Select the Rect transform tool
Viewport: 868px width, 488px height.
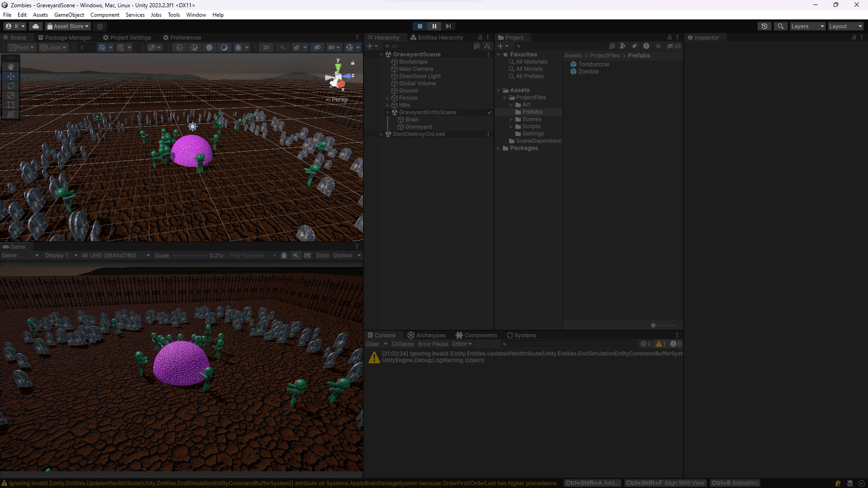click(11, 105)
